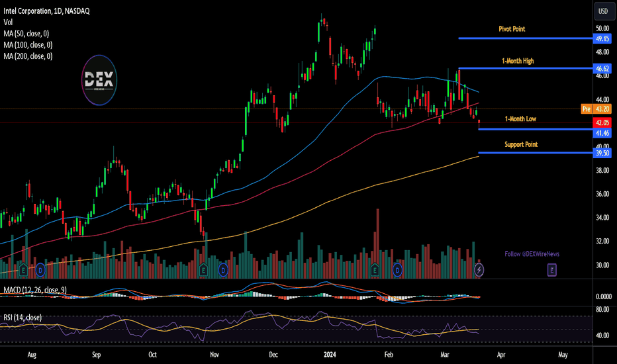Click the 2024 label on time axis
Image resolution: width=617 pixels, height=364 pixels.
330,355
